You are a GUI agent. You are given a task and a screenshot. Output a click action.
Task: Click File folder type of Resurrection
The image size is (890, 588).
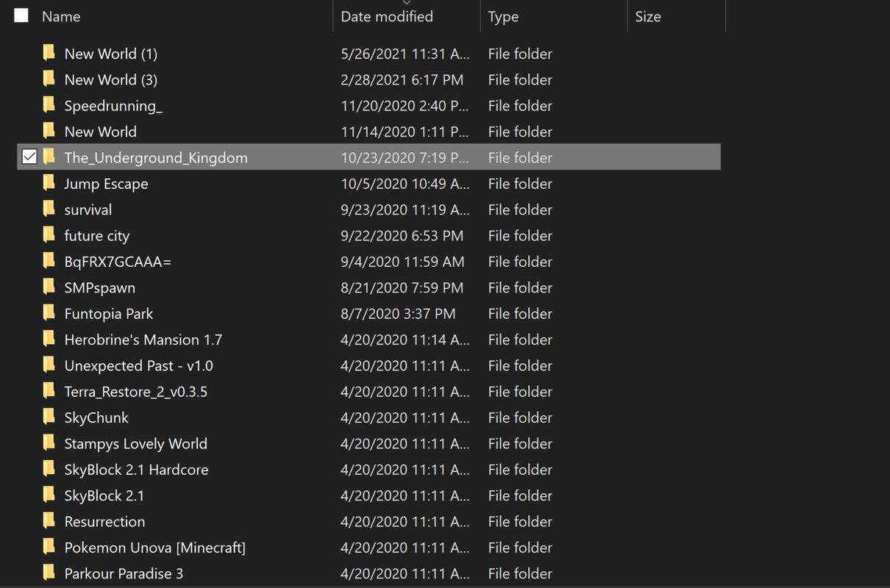[520, 522]
